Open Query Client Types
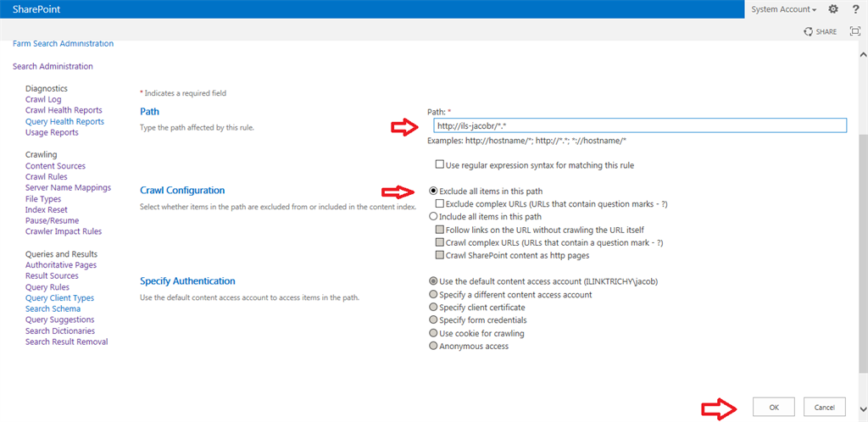 (x=60, y=298)
